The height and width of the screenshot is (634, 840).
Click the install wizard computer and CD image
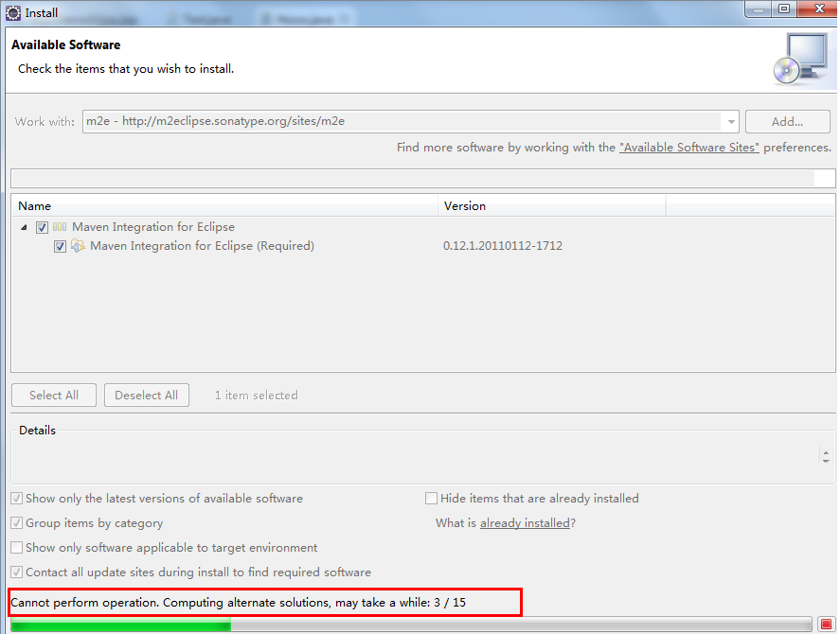[801, 59]
